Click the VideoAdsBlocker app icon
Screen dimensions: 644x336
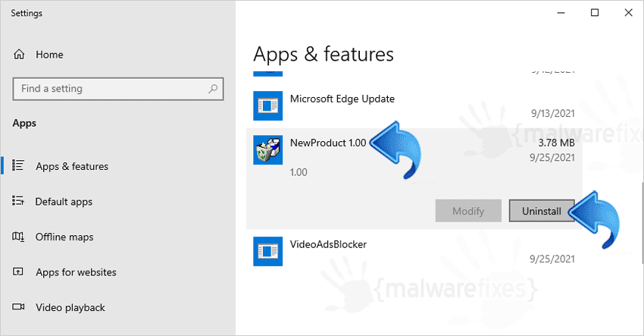[x=267, y=251]
